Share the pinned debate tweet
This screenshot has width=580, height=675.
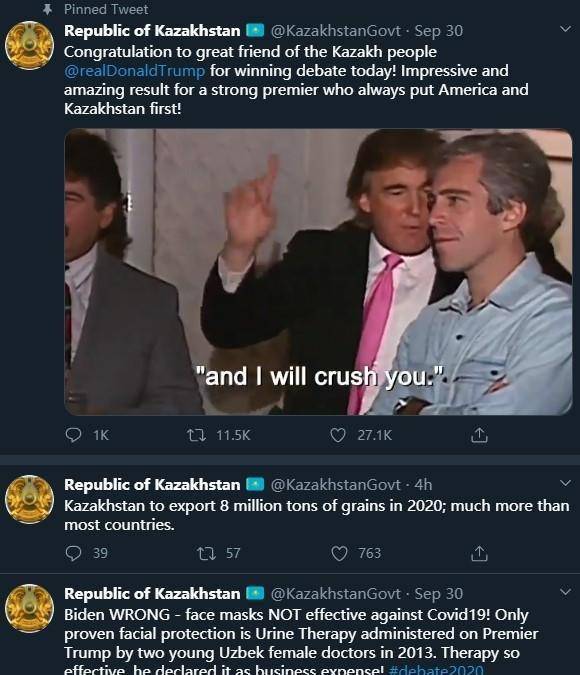tap(479, 434)
